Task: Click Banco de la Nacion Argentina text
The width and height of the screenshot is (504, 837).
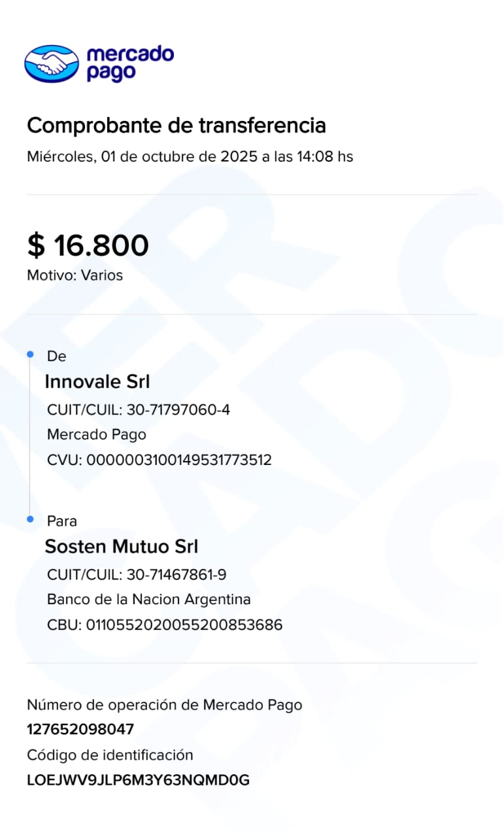Action: [148, 599]
